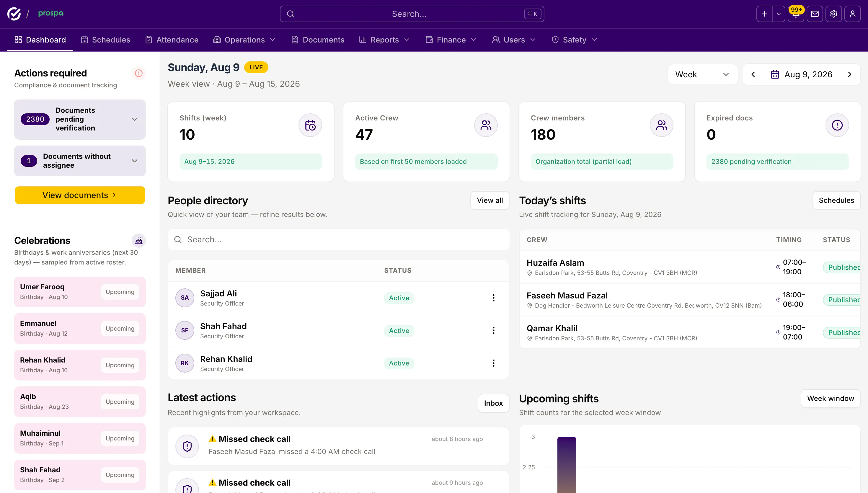Screen dimensions: 868x493
Task: Click View all in People directory
Action: (490, 200)
